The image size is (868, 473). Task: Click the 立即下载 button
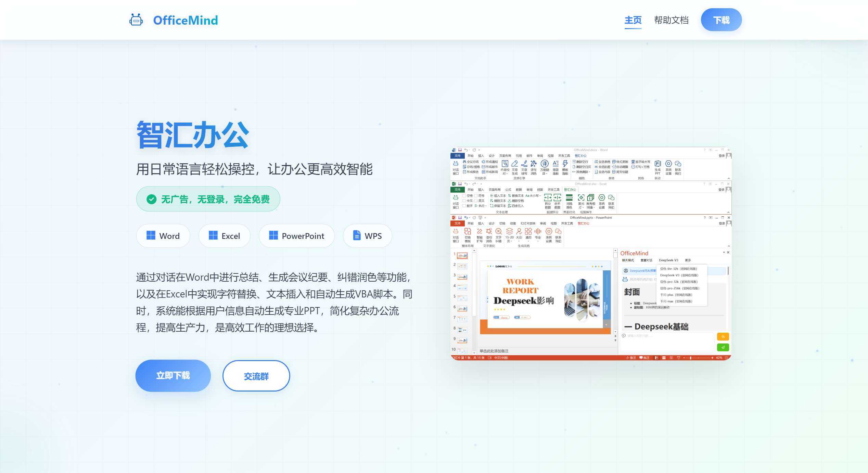coord(173,375)
